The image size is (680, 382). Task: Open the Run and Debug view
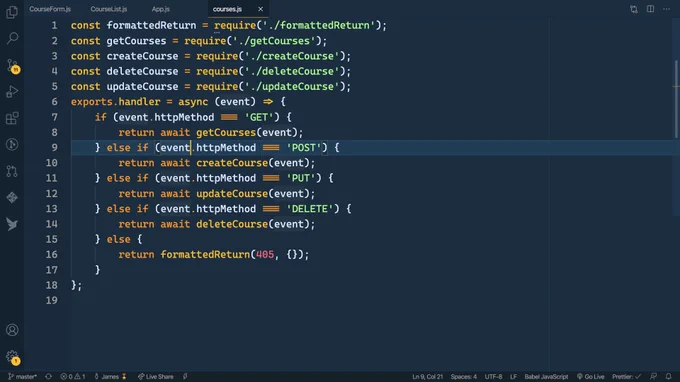(12, 91)
